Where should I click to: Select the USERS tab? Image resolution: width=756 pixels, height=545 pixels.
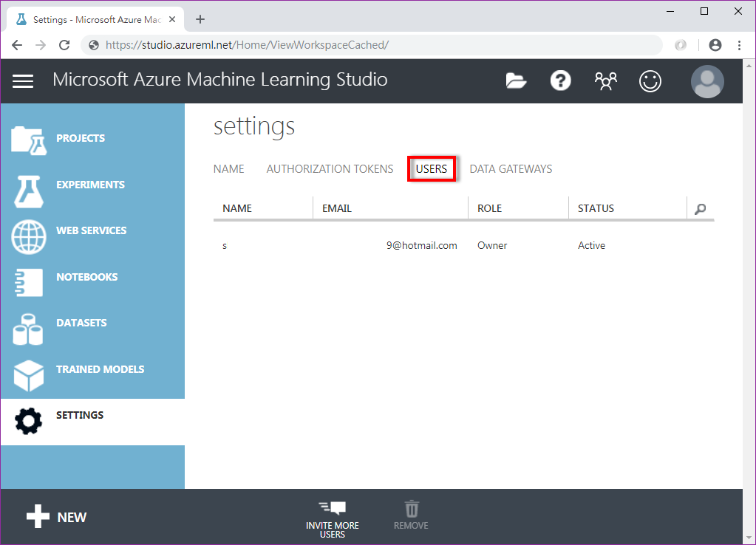tap(432, 169)
